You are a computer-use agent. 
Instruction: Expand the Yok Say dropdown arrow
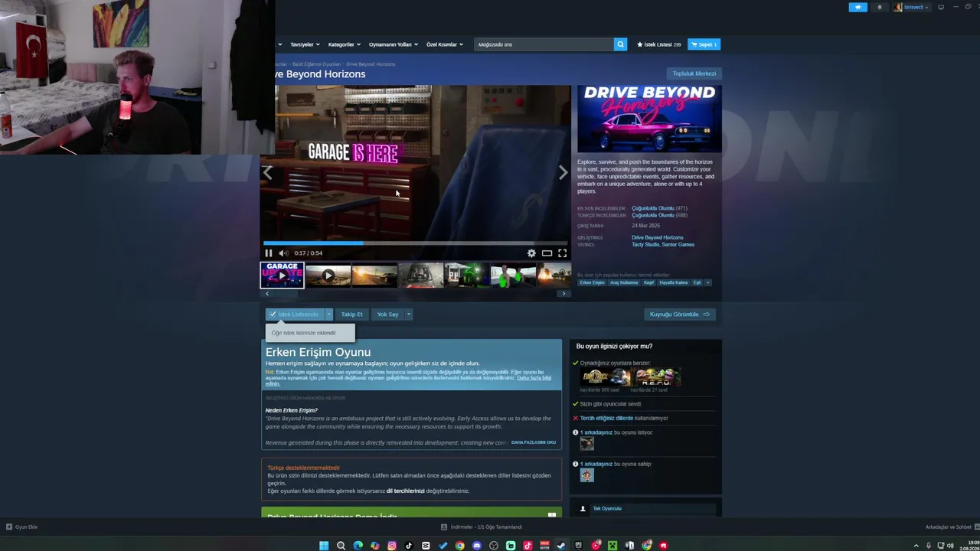(x=409, y=315)
